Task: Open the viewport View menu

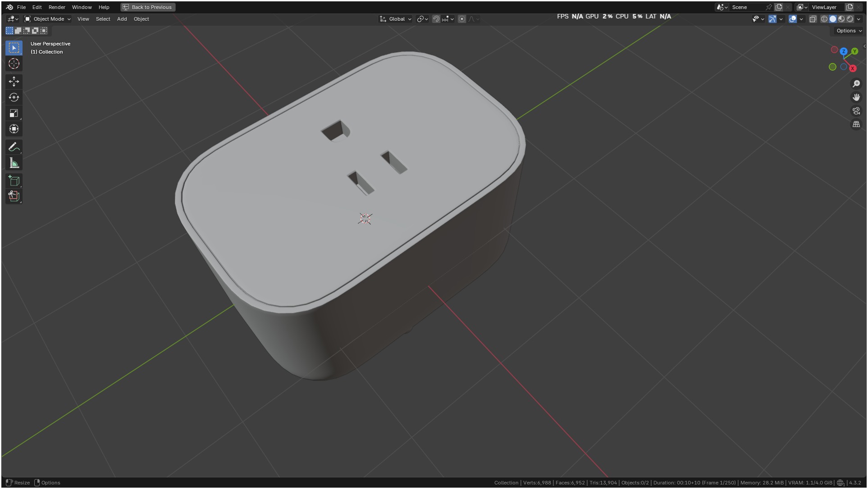Action: [x=83, y=19]
